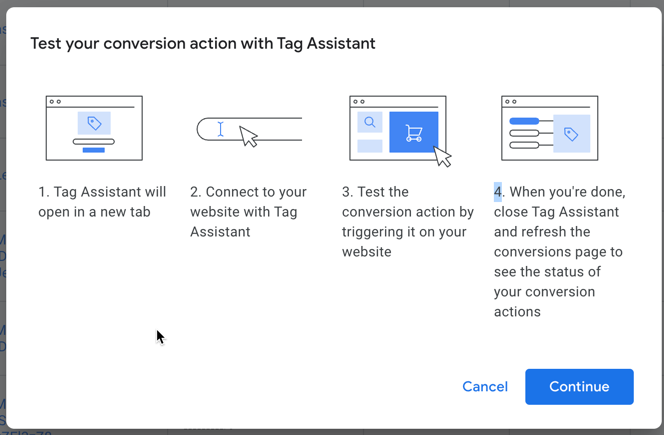This screenshot has width=664, height=435.
Task: Click the highlighted number 4
Action: 498,192
